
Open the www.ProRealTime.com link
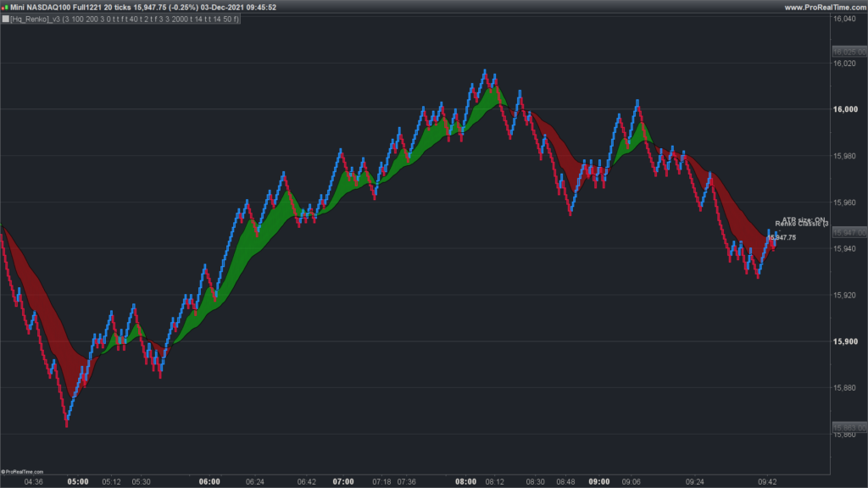pyautogui.click(x=824, y=7)
